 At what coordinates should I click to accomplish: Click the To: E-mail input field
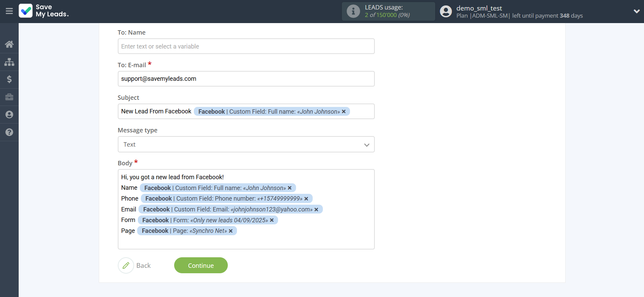point(246,79)
